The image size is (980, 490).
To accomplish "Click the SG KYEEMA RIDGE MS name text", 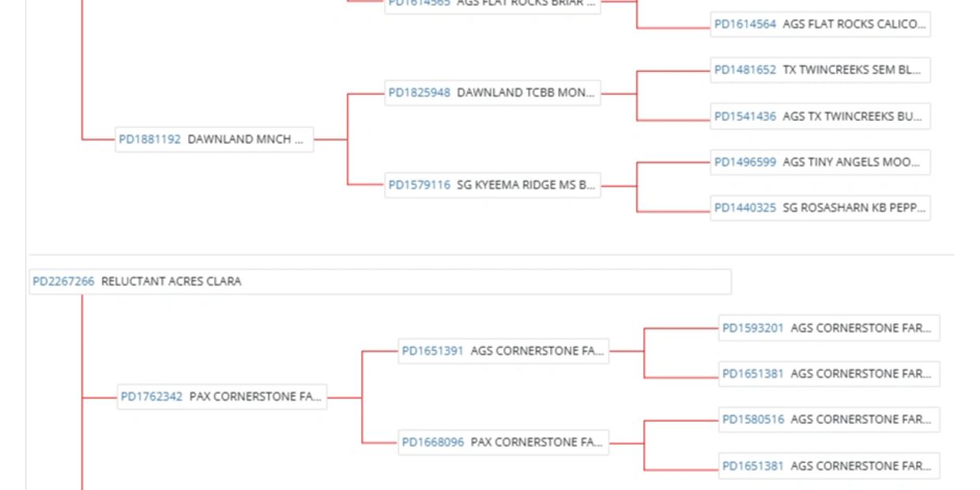I will (x=526, y=186).
